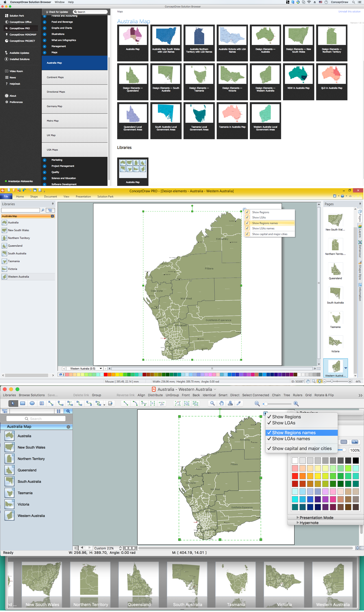This screenshot has width=364, height=612.
Task: Close the Australia Map library in Windows panel
Action: pos(52,216)
